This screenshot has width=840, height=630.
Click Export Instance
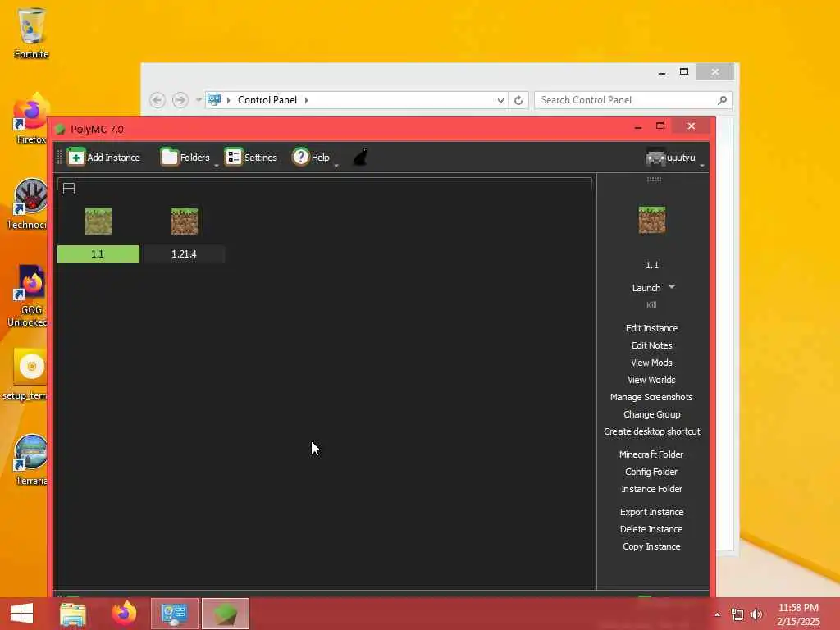pos(652,512)
